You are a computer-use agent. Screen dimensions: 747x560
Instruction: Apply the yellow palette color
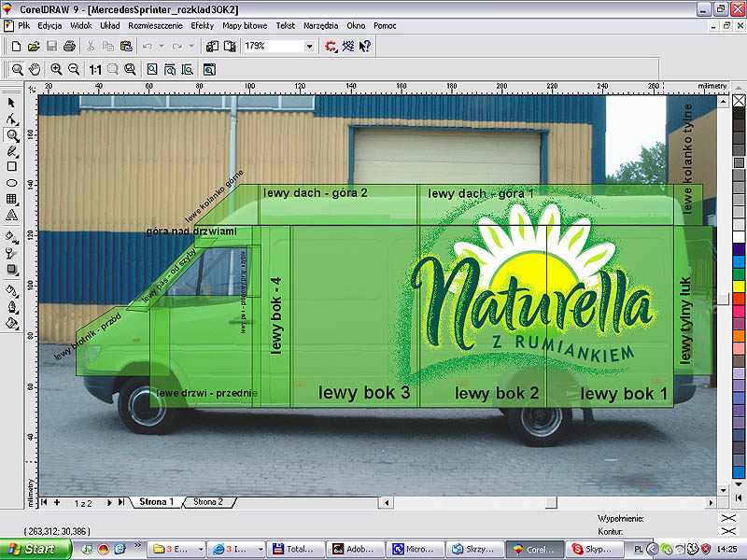tap(739, 287)
